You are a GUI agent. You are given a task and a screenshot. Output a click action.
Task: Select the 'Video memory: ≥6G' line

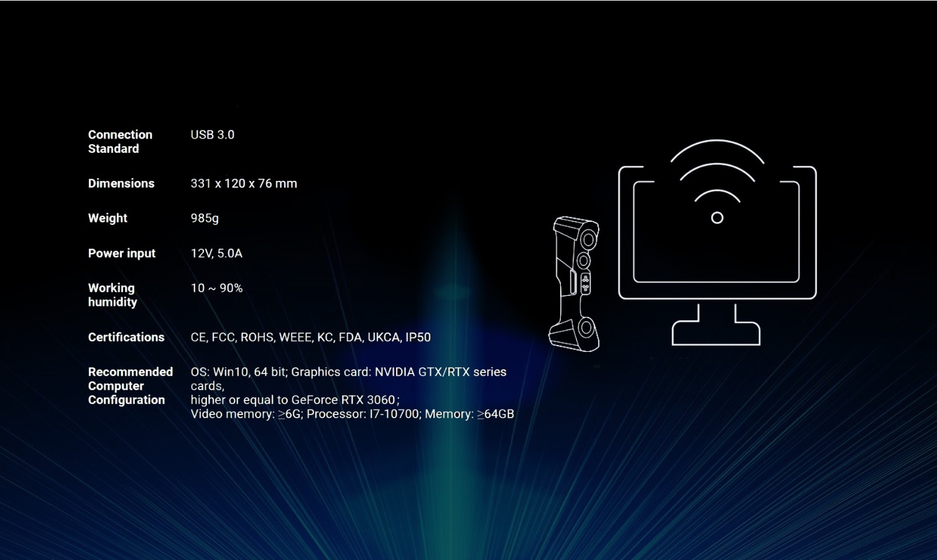click(352, 414)
